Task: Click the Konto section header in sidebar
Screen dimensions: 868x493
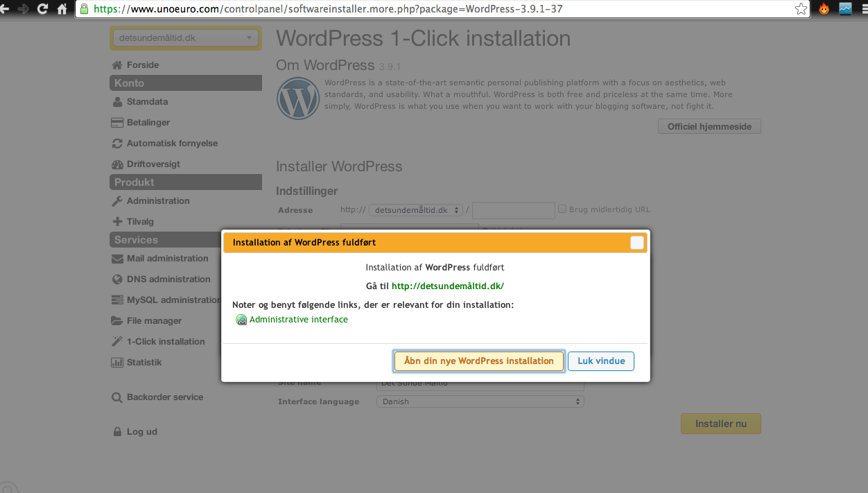Action: pos(186,83)
